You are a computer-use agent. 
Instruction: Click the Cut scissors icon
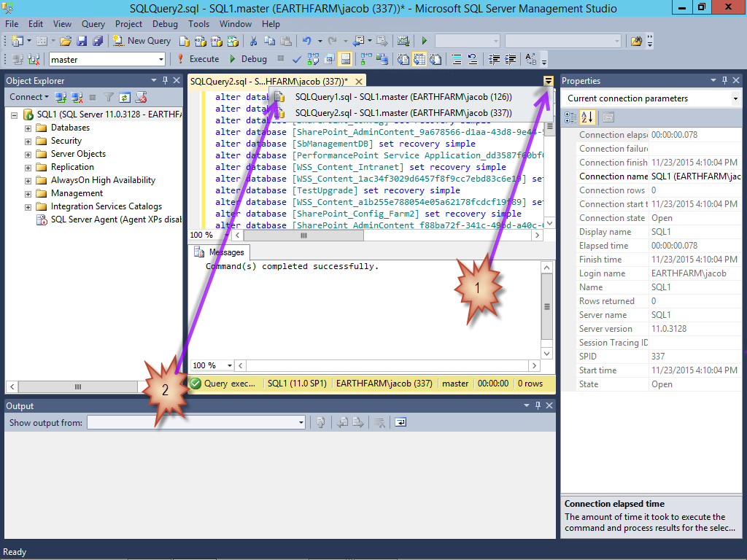(x=253, y=41)
